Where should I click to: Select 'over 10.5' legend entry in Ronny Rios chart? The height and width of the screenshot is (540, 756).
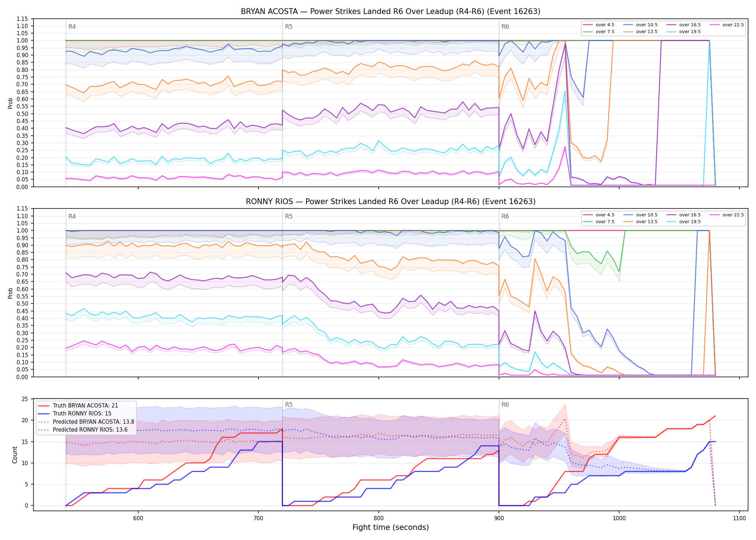coord(640,215)
